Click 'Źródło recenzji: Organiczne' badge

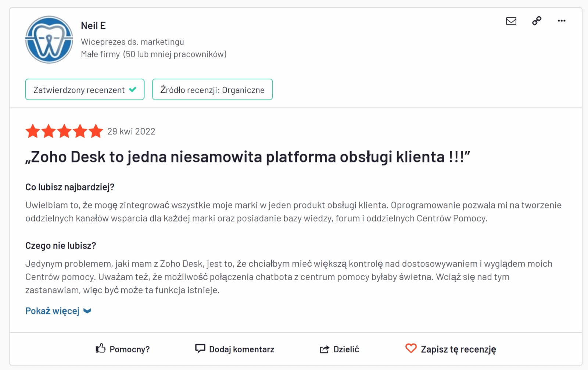(212, 89)
